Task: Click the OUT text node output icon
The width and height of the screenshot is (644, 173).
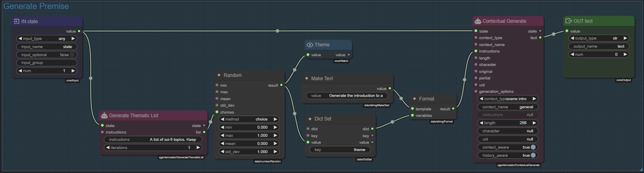Action: pyautogui.click(x=569, y=21)
